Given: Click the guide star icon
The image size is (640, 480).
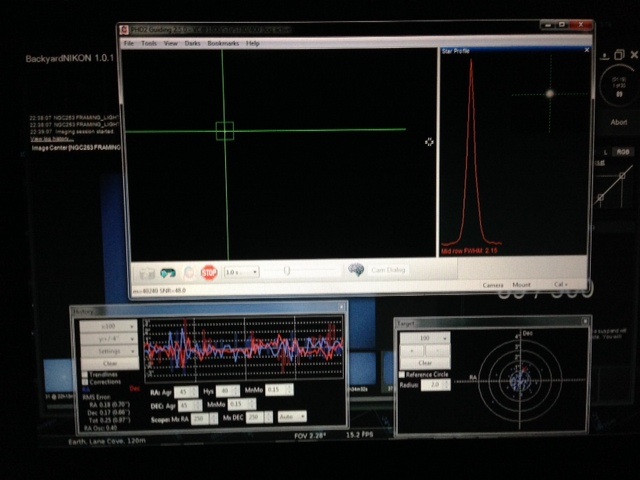Looking at the screenshot, I should point(188,272).
